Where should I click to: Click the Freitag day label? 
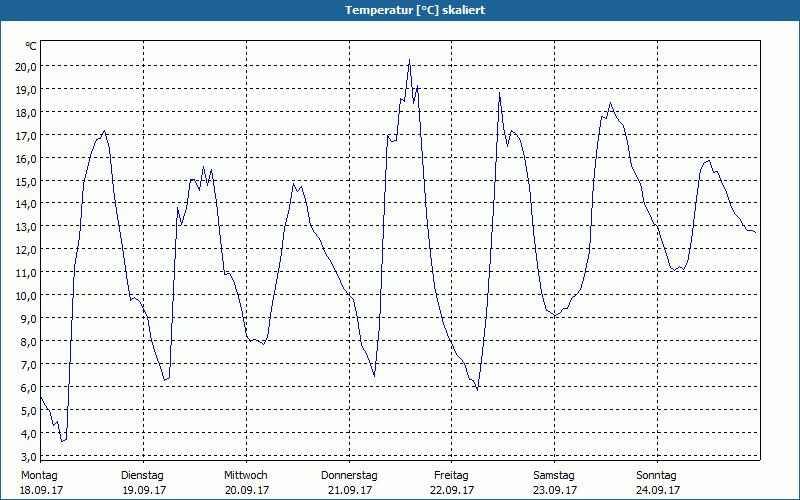[x=452, y=475]
